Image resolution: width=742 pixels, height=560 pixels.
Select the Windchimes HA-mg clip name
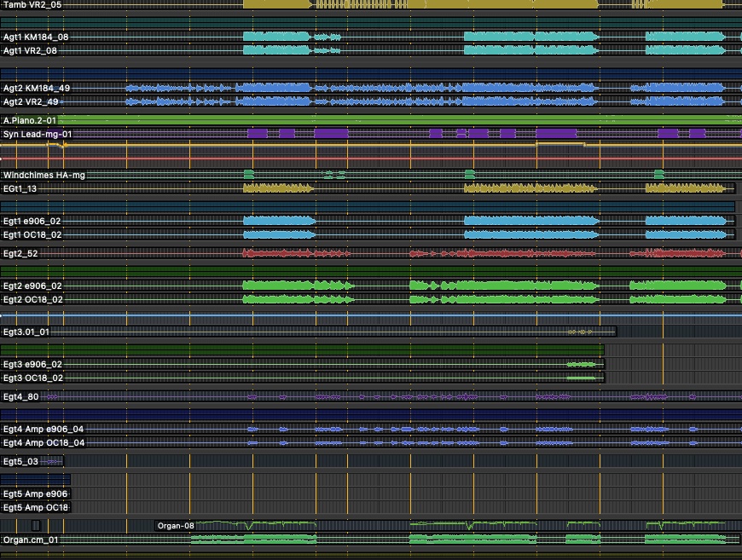tap(44, 175)
